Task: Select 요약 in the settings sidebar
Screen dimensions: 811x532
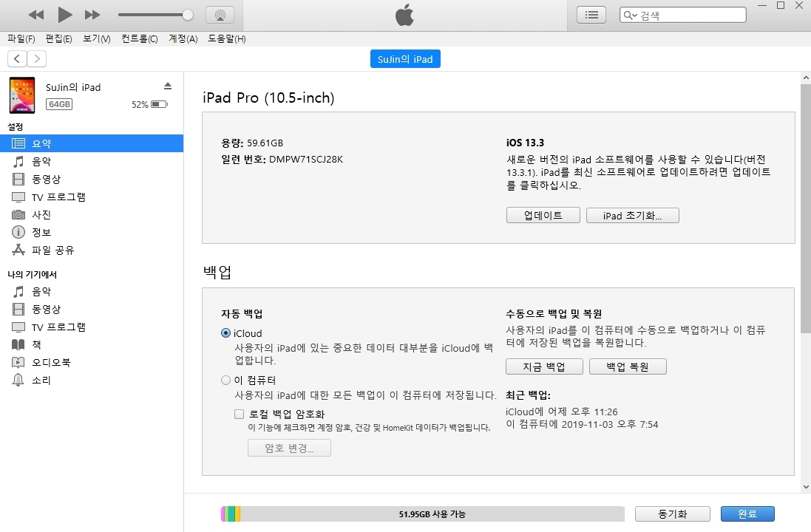Action: pyautogui.click(x=92, y=143)
